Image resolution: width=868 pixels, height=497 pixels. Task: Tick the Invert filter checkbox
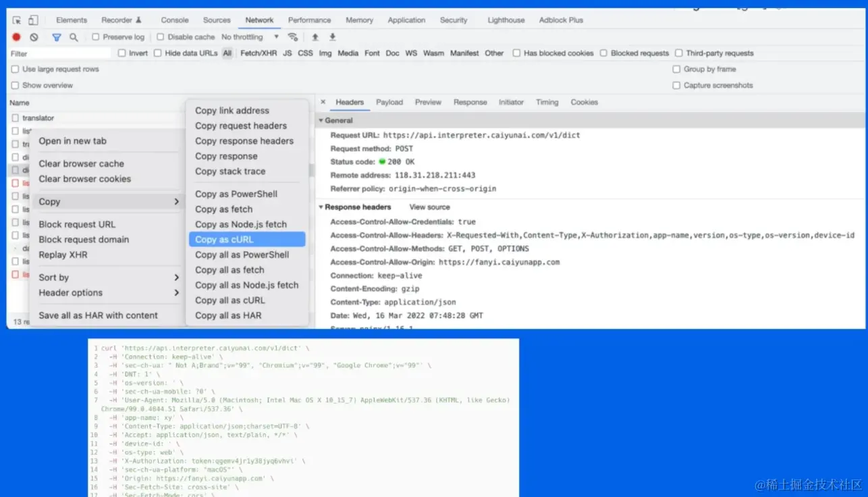[122, 53]
